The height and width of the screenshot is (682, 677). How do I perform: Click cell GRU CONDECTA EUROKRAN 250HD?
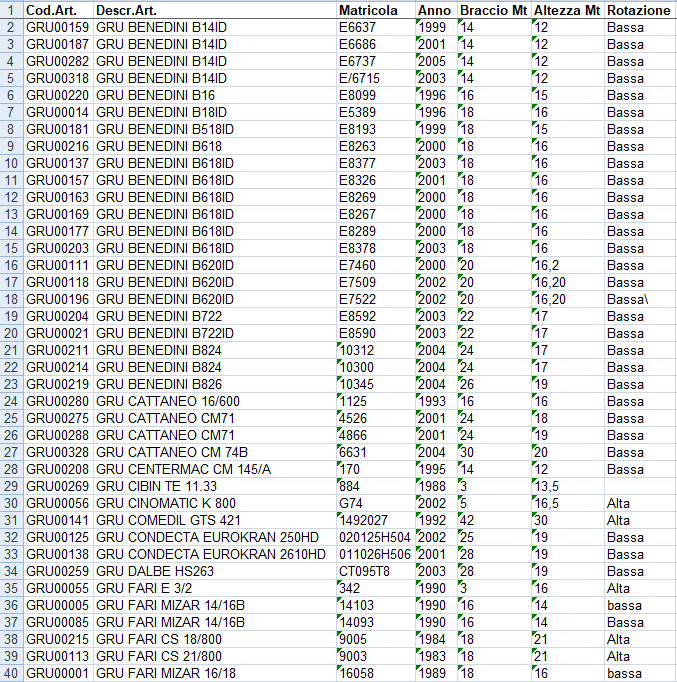coord(215,537)
